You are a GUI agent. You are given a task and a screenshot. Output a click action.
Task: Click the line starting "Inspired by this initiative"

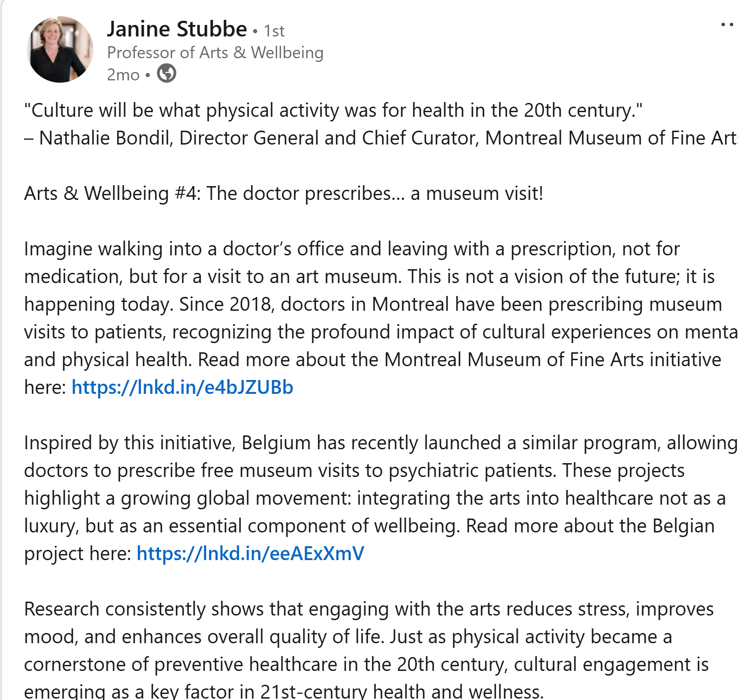381,443
